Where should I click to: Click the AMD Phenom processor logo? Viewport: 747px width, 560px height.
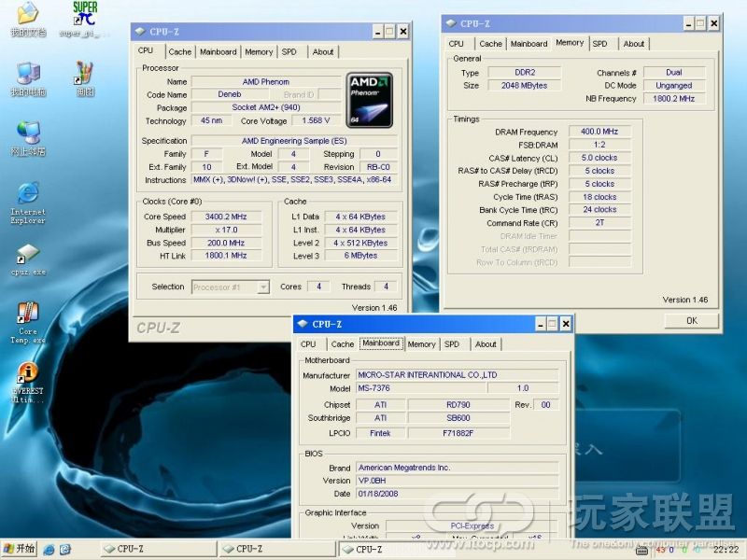[x=370, y=100]
